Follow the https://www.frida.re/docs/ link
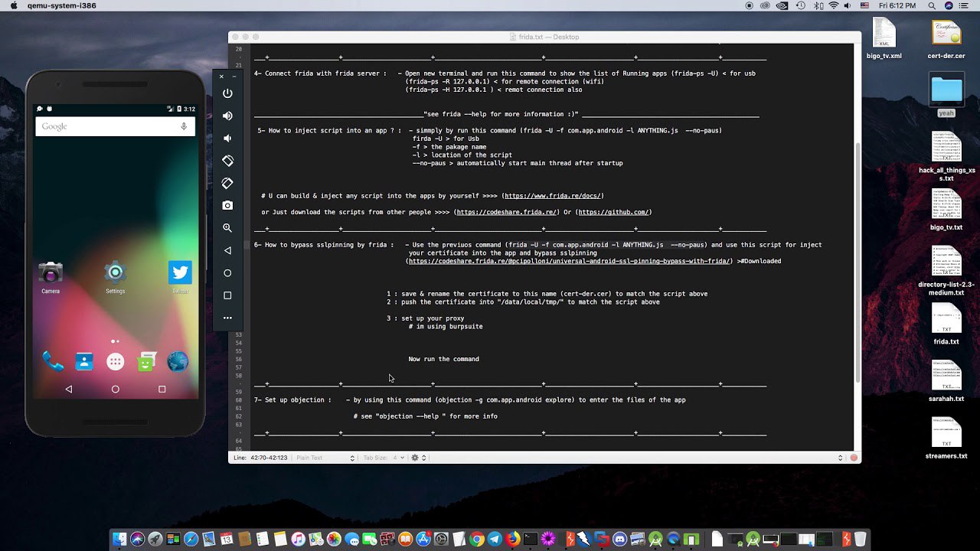The width and height of the screenshot is (980, 551). tap(554, 196)
